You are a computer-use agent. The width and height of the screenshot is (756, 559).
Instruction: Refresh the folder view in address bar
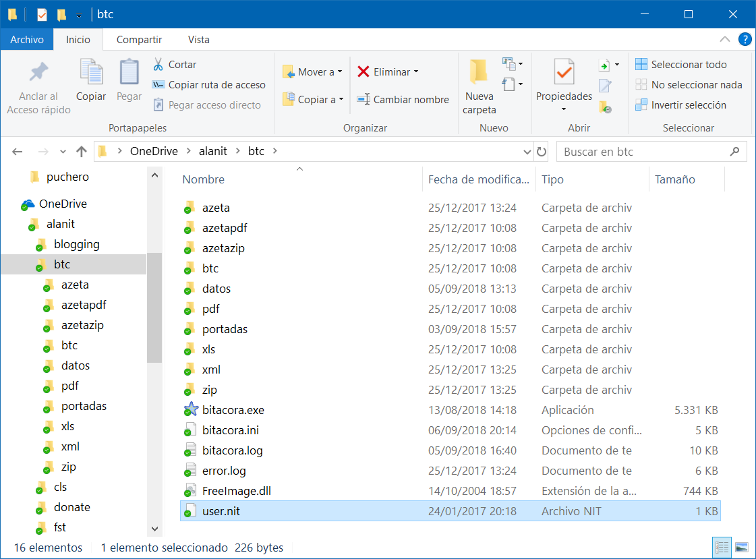541,152
